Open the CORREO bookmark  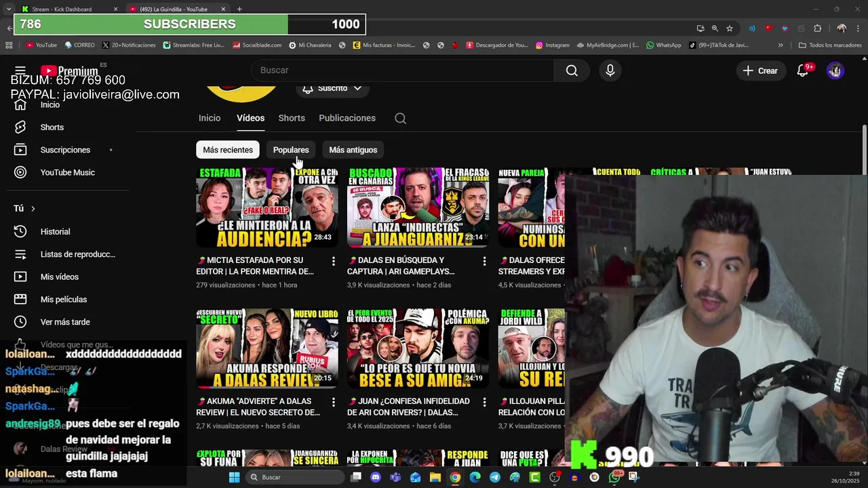coord(79,45)
